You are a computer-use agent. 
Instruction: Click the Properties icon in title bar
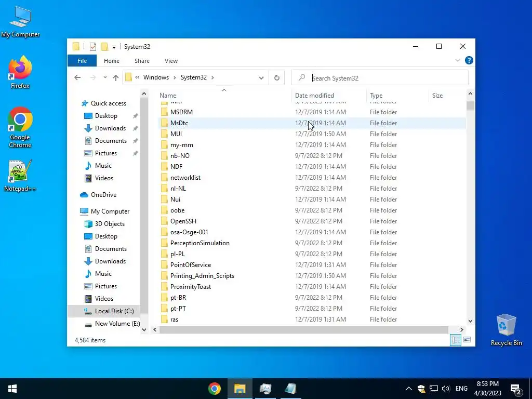click(92, 47)
